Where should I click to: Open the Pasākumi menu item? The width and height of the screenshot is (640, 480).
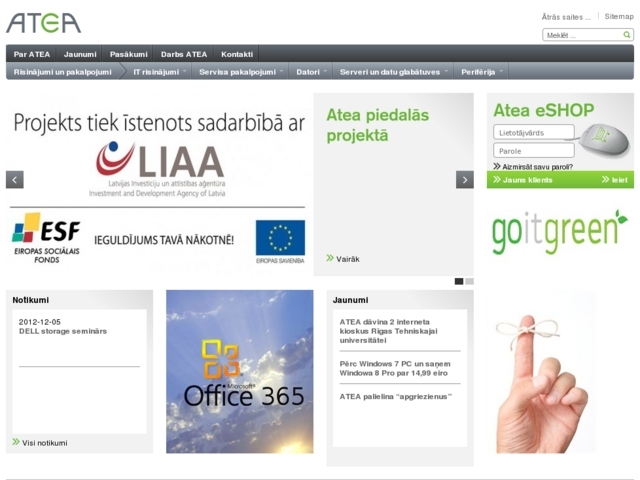click(129, 54)
